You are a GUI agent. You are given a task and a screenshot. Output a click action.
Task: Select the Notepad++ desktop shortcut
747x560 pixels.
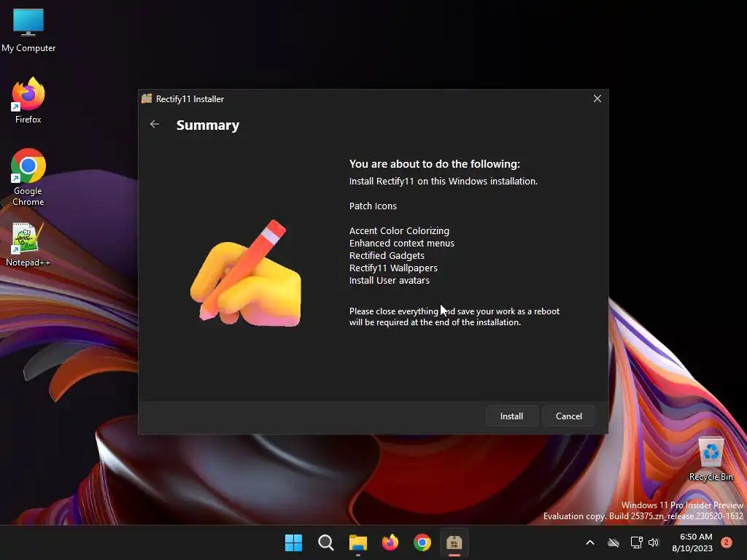[x=28, y=245]
